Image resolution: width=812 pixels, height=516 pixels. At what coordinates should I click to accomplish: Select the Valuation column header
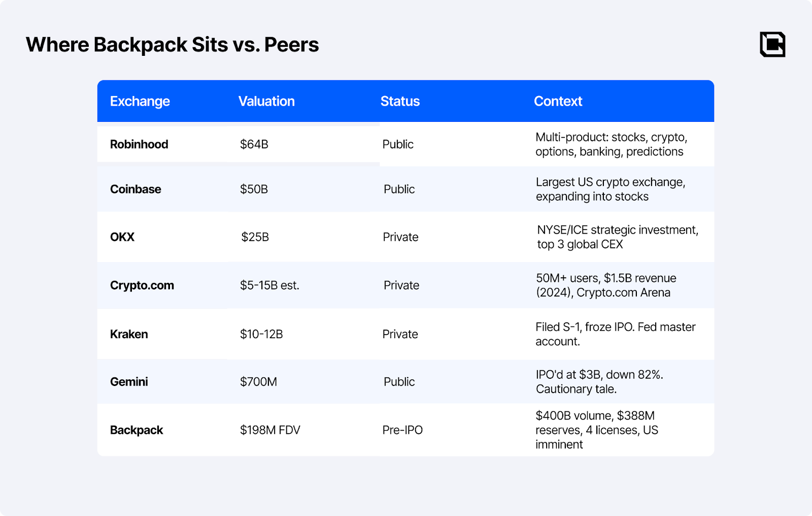tap(266, 101)
